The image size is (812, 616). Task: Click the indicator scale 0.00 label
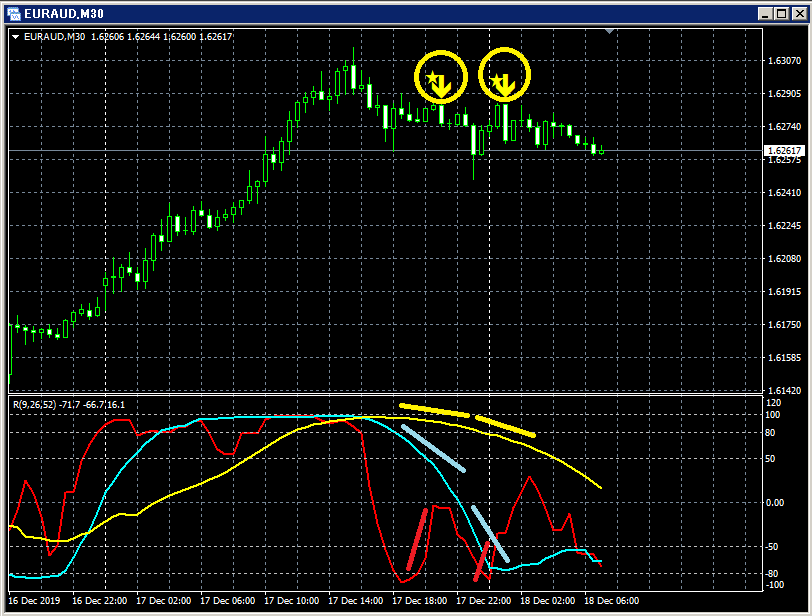(775, 503)
